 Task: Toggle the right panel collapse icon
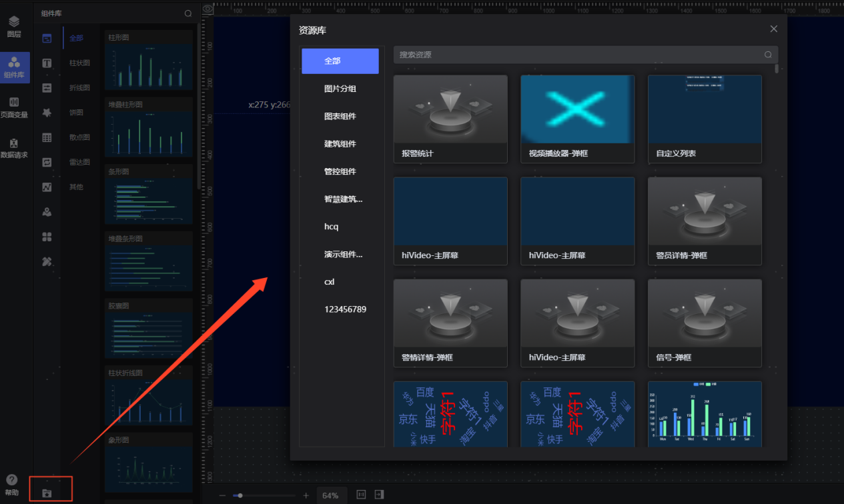(379, 495)
